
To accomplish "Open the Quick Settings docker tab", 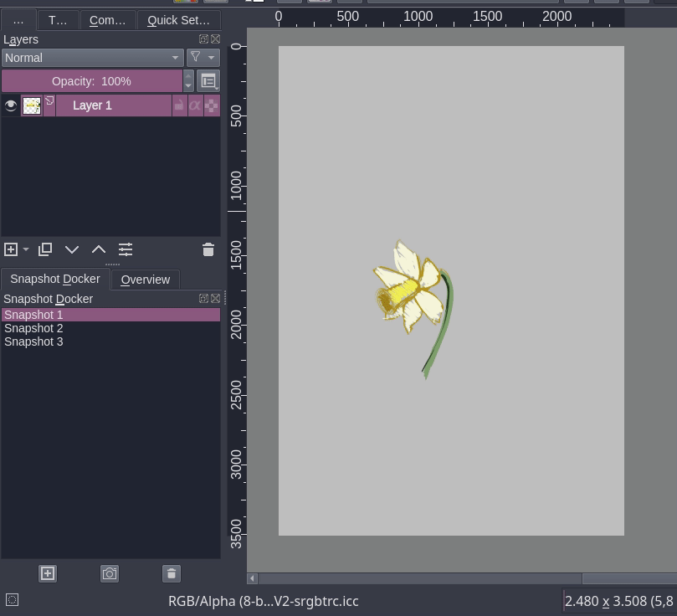I will pos(178,20).
